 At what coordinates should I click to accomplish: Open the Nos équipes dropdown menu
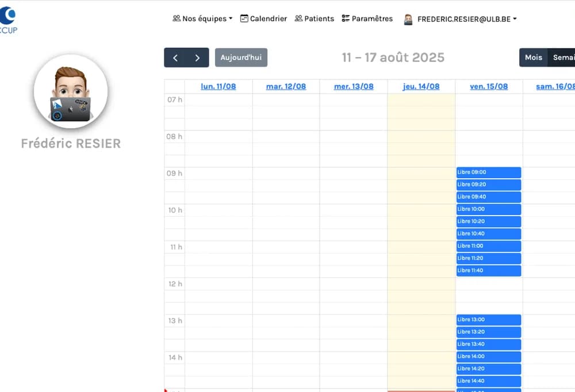click(202, 19)
